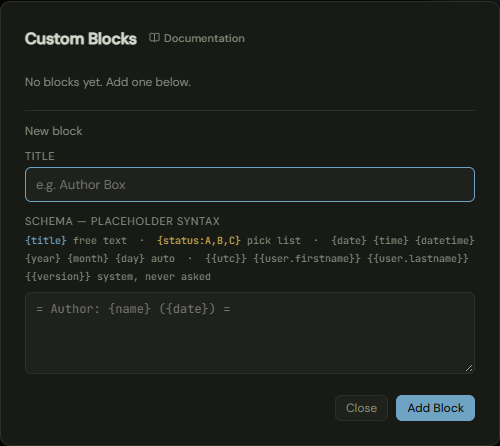Click the {day} placeholder token

coord(130,258)
